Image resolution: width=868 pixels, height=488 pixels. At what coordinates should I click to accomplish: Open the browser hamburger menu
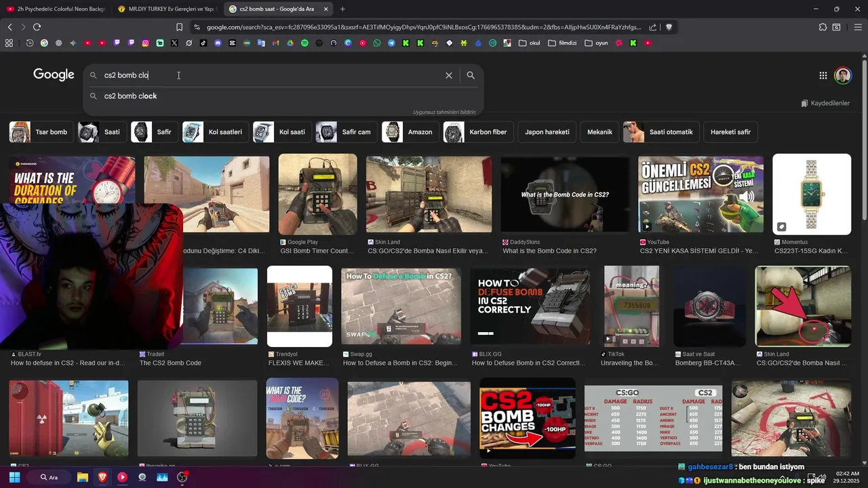coord(858,27)
